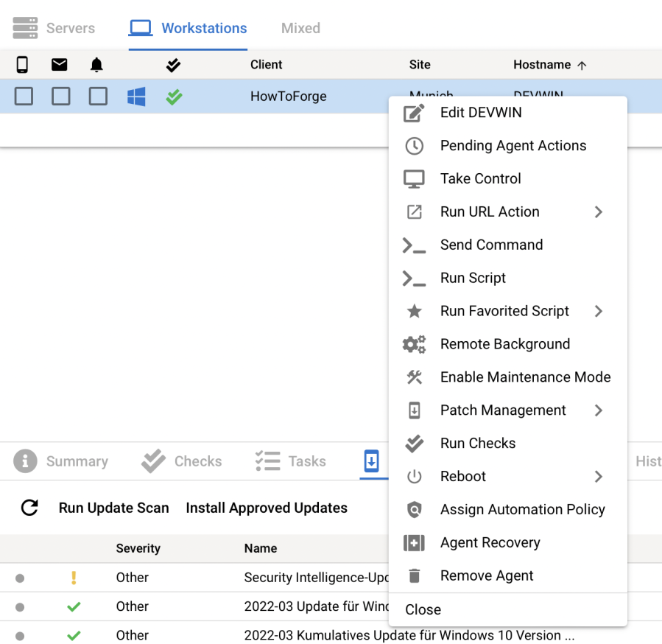
Task: Click the Assign Automation Policy shield icon
Action: pos(415,510)
